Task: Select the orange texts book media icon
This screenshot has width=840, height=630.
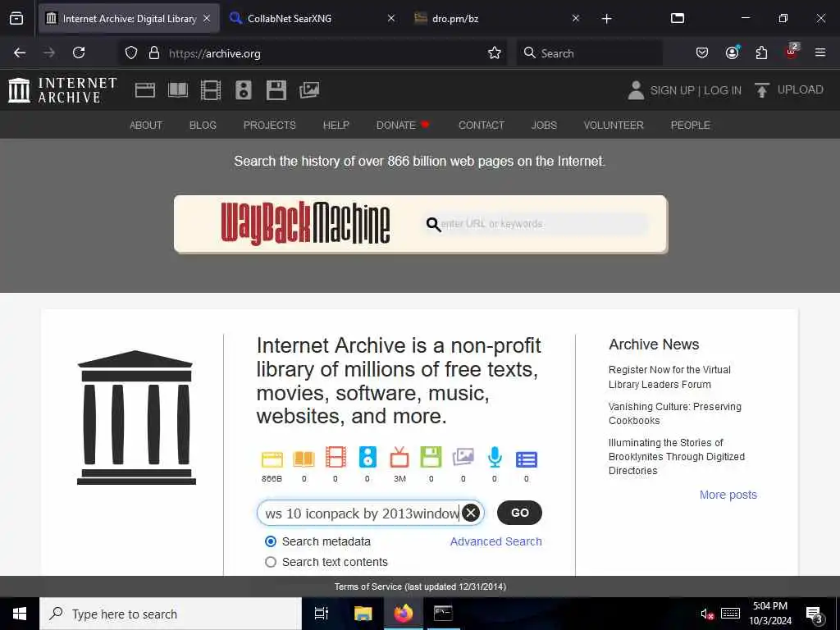Action: (304, 459)
